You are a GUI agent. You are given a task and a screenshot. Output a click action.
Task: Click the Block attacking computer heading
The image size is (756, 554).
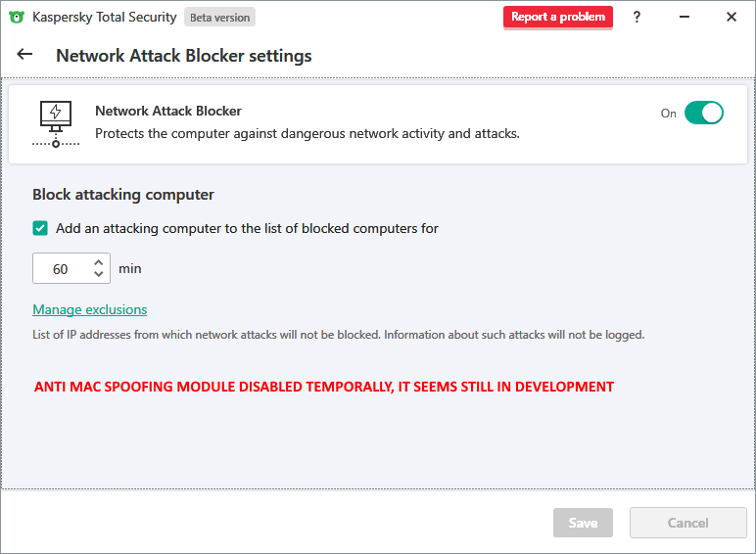123,194
